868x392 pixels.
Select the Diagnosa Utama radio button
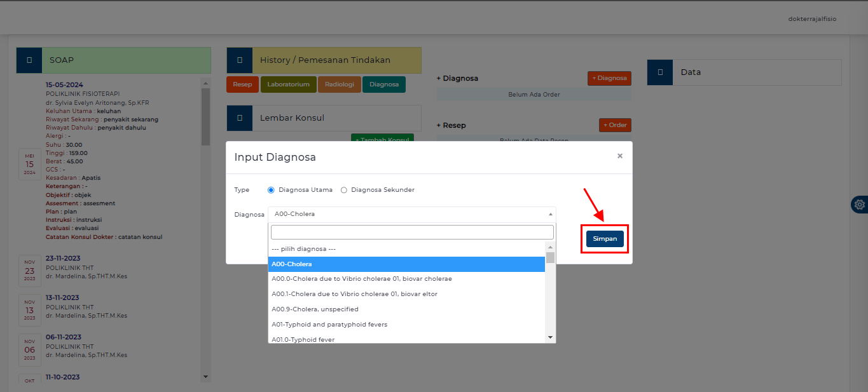[x=272, y=190]
